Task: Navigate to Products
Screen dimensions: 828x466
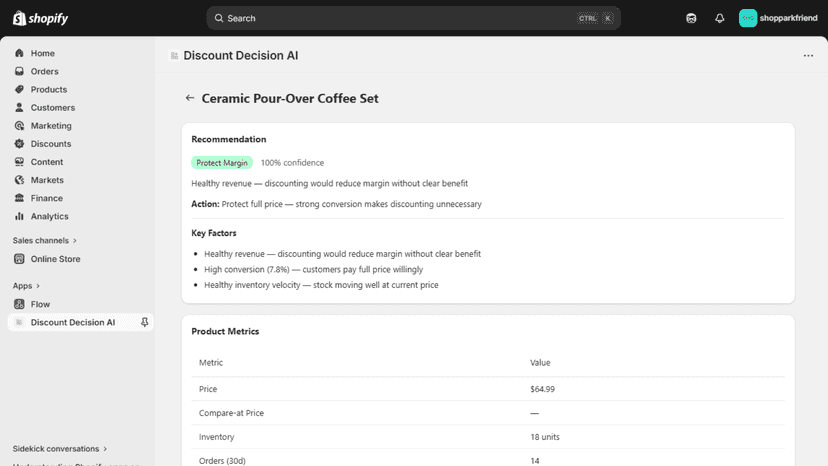Action: pyautogui.click(x=49, y=89)
